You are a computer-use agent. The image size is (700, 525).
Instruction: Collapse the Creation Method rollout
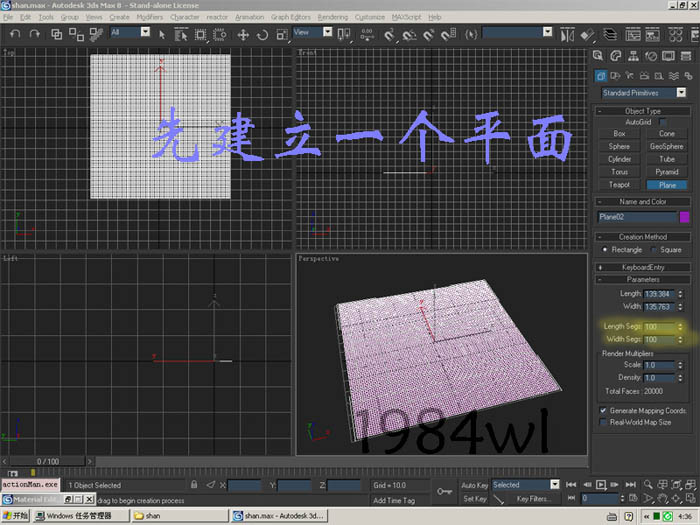click(642, 237)
